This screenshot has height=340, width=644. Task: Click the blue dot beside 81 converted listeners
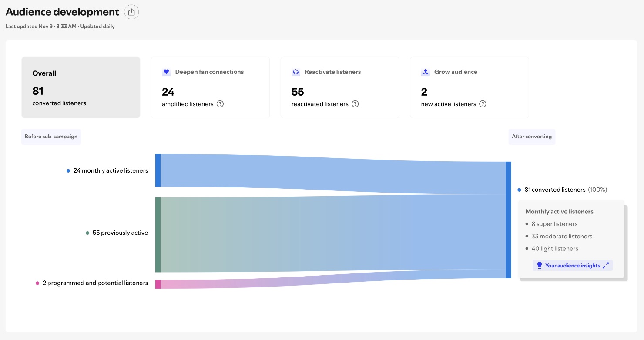pos(519,190)
